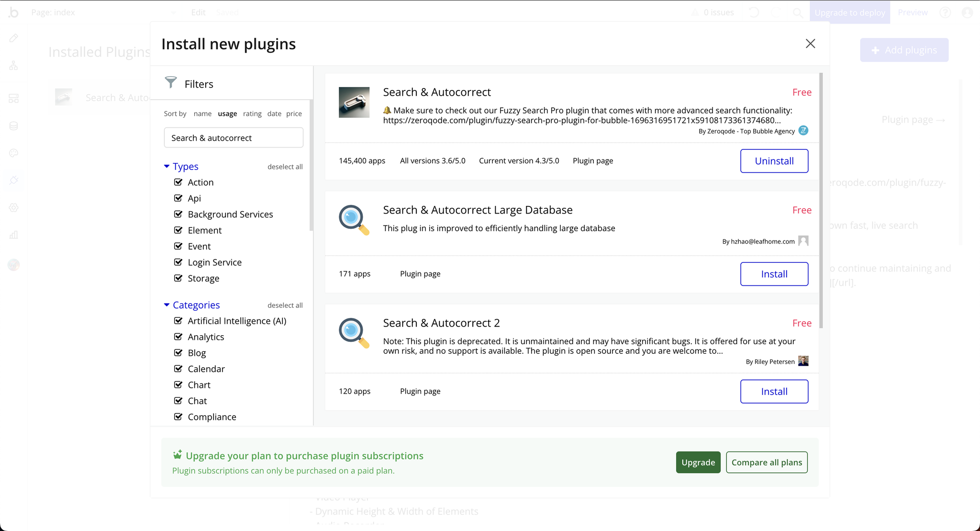Screen dimensions: 980x531
Task: Click the crown icon beside the Upgrade message
Action: [x=178, y=454]
